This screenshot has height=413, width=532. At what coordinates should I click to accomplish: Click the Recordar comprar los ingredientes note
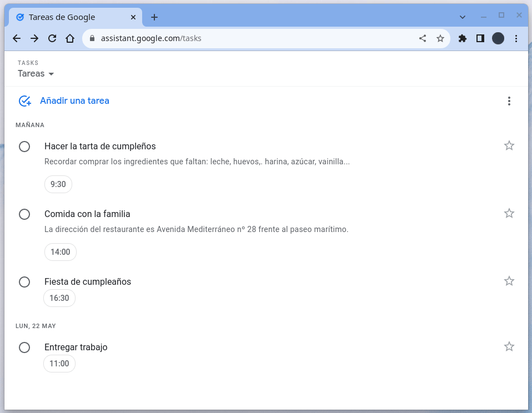197,162
